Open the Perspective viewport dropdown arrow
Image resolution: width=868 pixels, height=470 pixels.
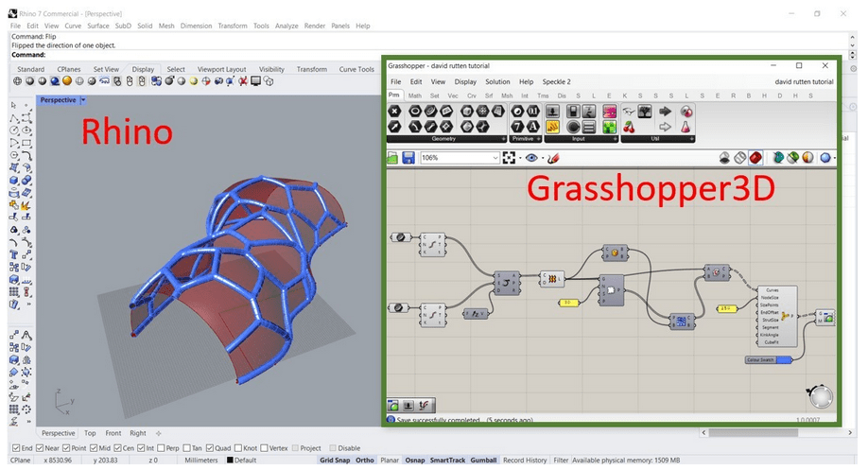pos(83,99)
